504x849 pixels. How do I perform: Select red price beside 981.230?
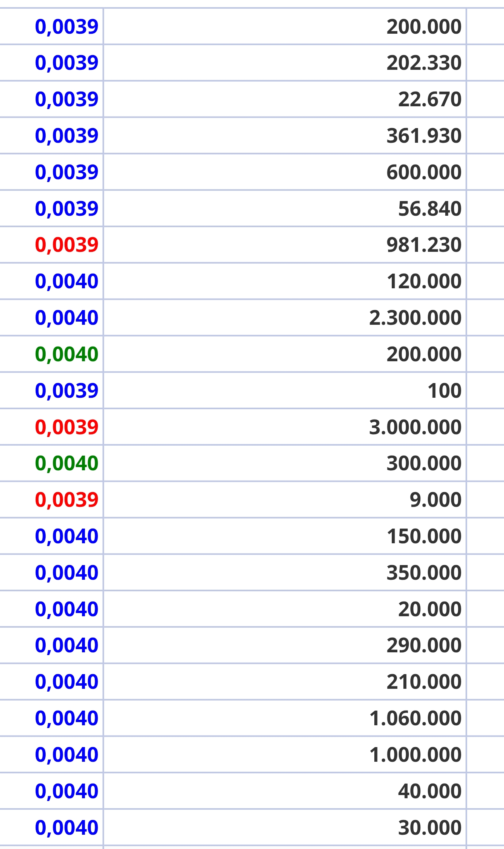[67, 245]
